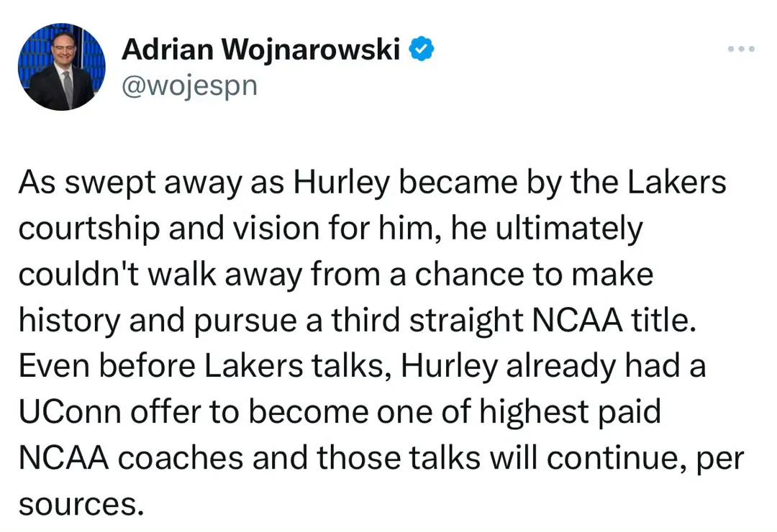Click the word "history" in the tweet
The image size is (777, 532).
tap(69, 321)
